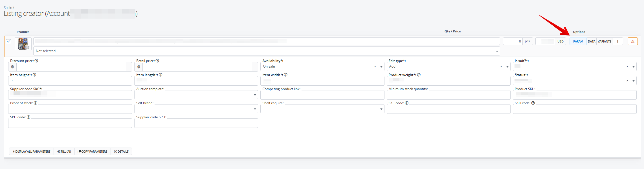
Task: Clear the Availability 'On sale' selection
Action: click(x=375, y=67)
